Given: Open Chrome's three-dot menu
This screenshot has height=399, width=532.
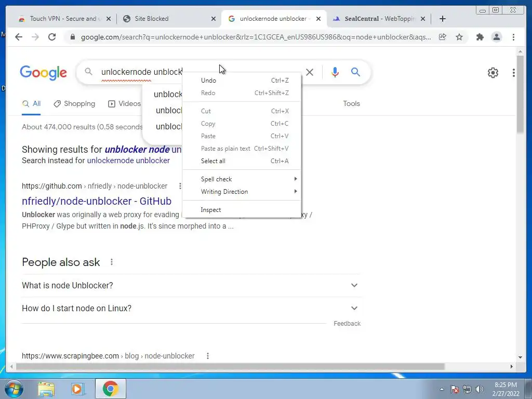Looking at the screenshot, I should pos(513,37).
